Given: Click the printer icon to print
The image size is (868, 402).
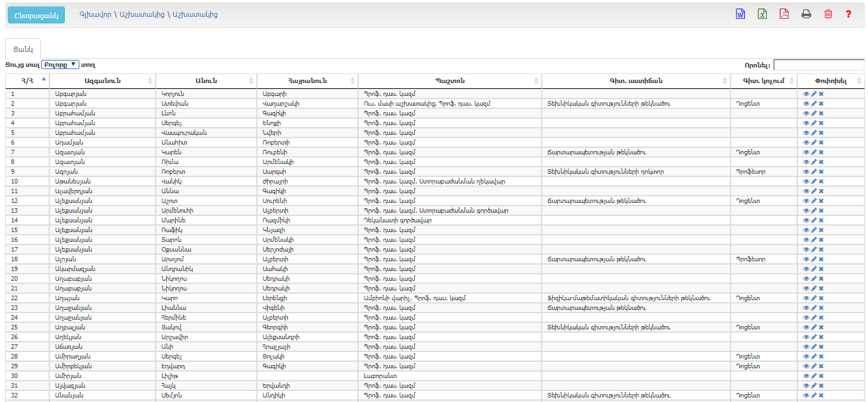Looking at the screenshot, I should coord(806,14).
